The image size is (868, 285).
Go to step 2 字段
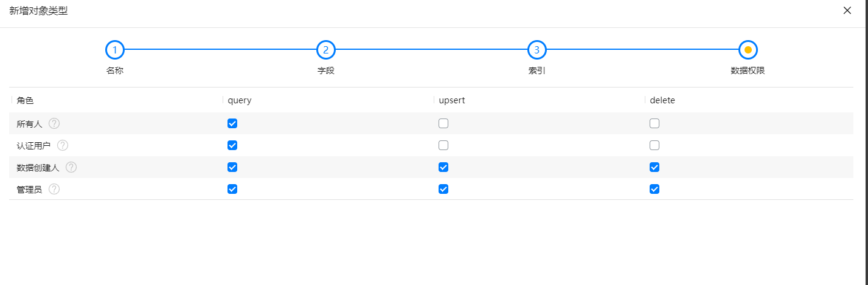326,50
